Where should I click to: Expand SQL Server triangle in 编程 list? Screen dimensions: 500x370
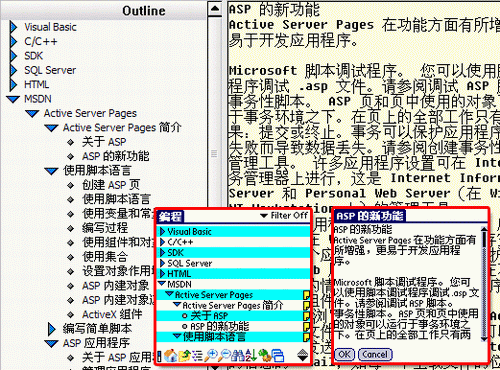point(163,263)
